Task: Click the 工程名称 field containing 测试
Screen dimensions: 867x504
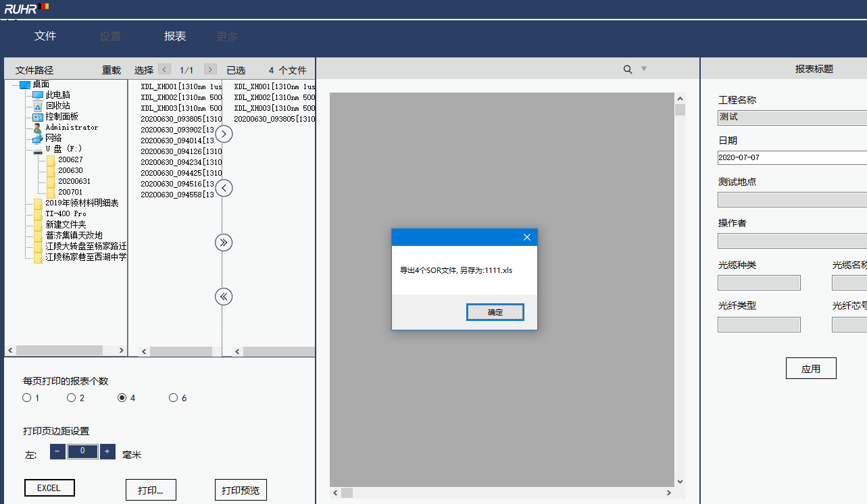Action: [x=792, y=117]
